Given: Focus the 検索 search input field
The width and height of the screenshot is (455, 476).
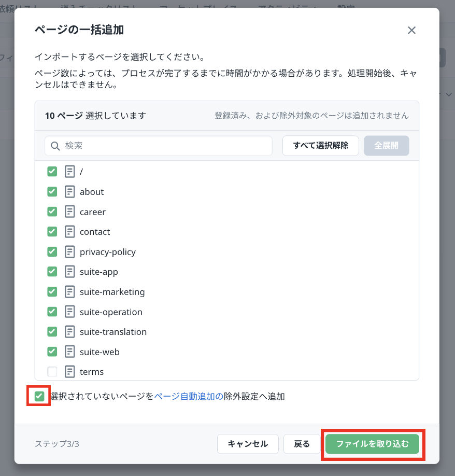Looking at the screenshot, I should click(166, 146).
